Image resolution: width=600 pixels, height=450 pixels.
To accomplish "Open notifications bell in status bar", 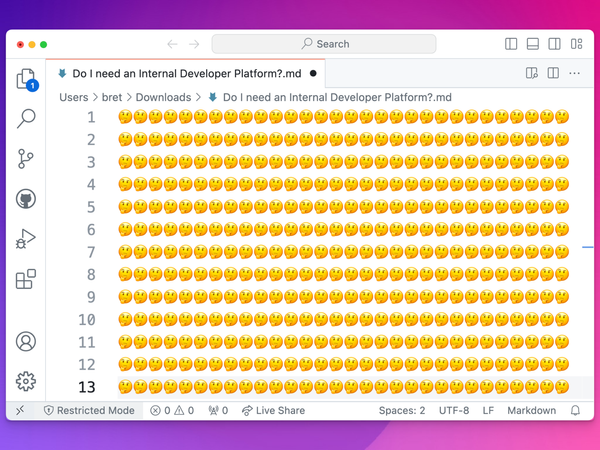I will tap(575, 411).
